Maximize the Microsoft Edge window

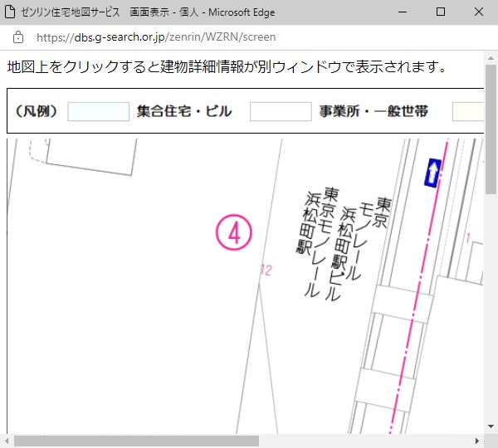coord(441,12)
